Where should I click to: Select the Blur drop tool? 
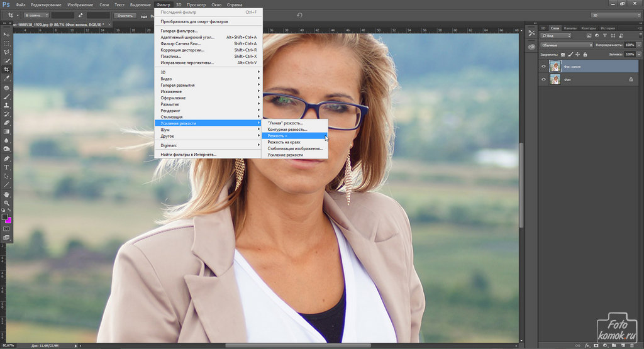[x=6, y=140]
